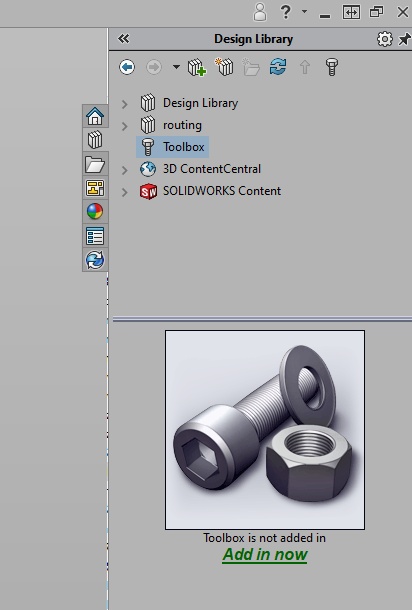Click the tile windows side-by-side icon
Viewport: 412px width, 610px height.
351,12
